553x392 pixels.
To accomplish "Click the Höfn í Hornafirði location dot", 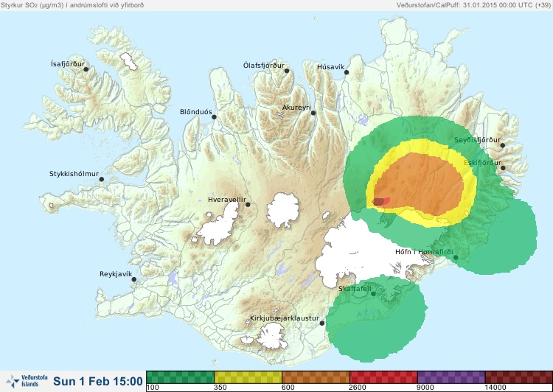I will (x=456, y=258).
